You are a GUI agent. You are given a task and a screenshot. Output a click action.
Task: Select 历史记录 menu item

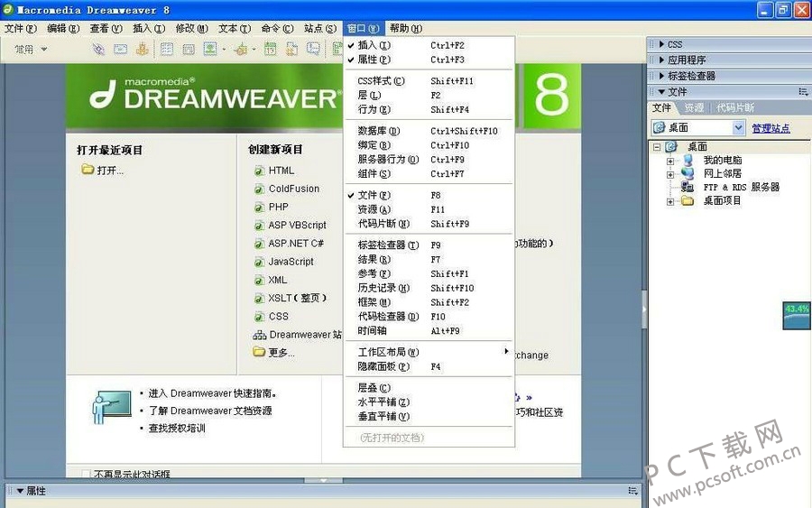point(429,288)
